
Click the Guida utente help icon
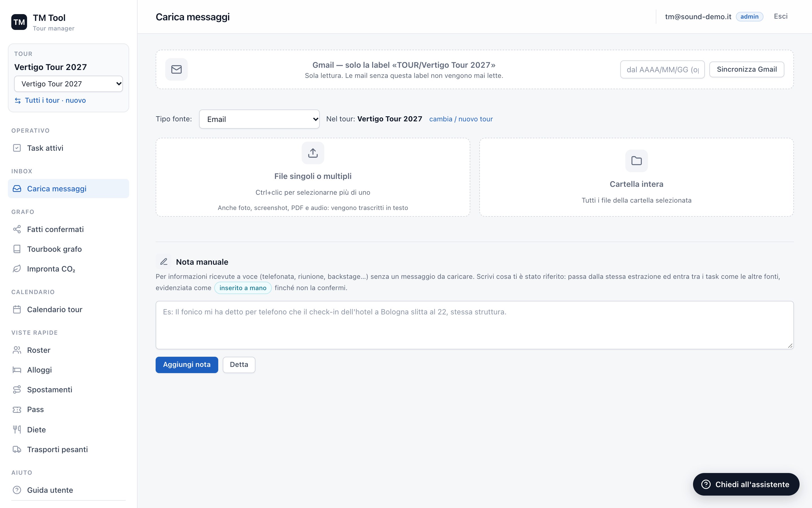tap(17, 490)
